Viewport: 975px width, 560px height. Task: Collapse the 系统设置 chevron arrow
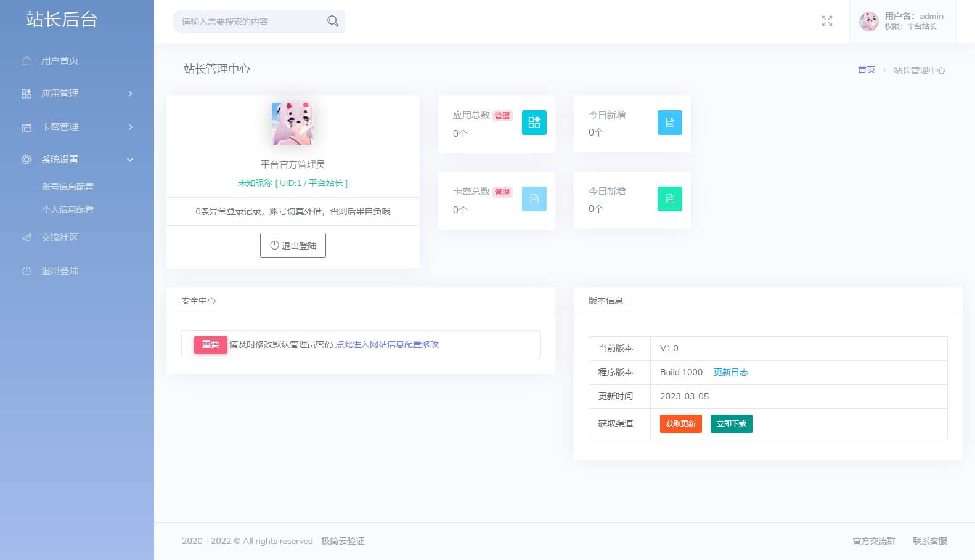[130, 160]
